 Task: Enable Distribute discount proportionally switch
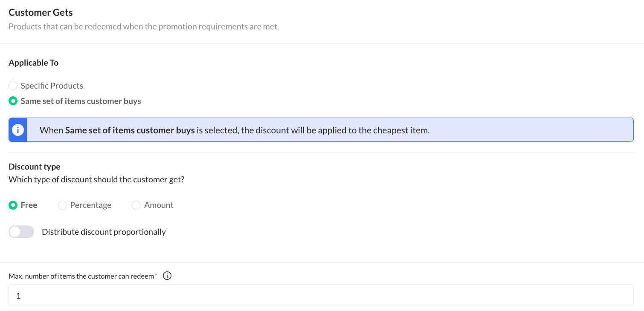(21, 232)
